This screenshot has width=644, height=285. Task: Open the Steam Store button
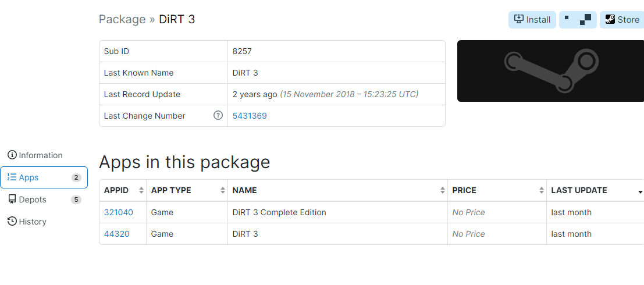(x=622, y=20)
